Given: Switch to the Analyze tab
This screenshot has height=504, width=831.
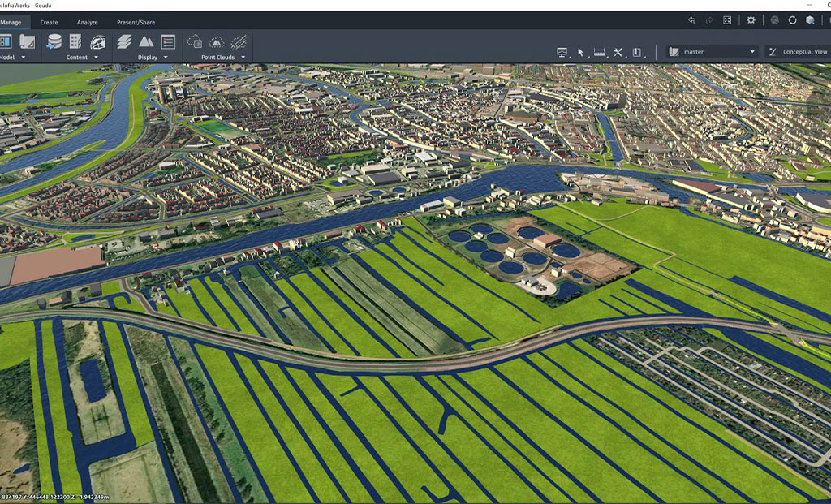Looking at the screenshot, I should point(86,22).
